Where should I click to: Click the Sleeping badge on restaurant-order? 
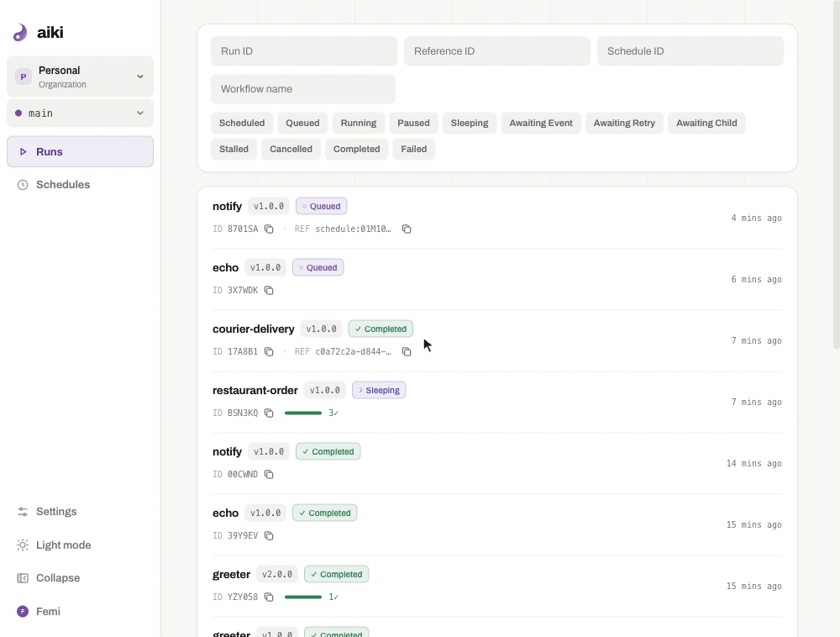pos(379,391)
